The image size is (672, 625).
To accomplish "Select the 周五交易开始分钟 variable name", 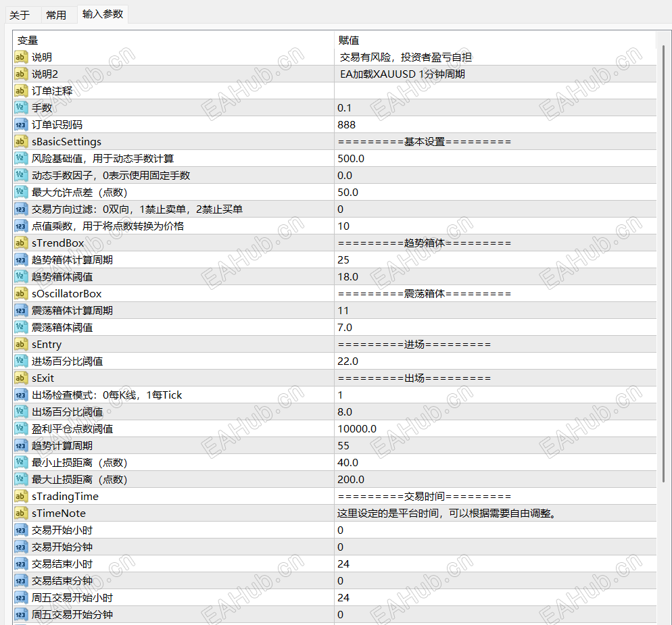I will coord(72,615).
